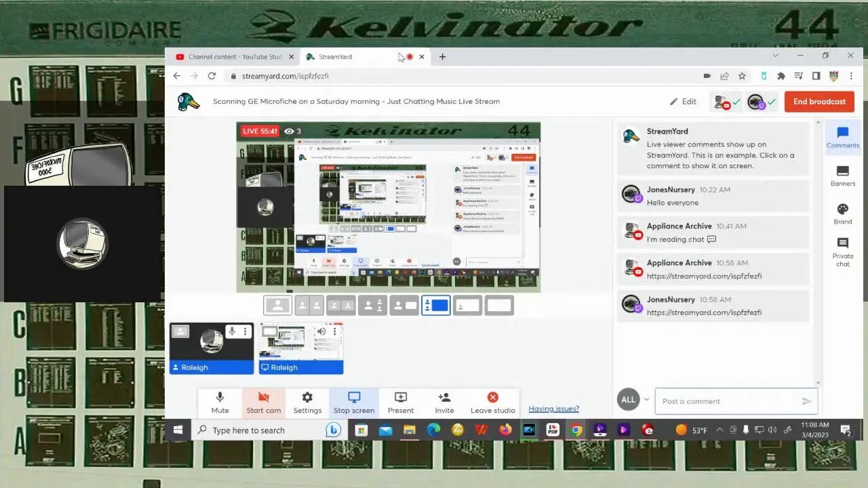Open the Banners sidebar tab

843,176
